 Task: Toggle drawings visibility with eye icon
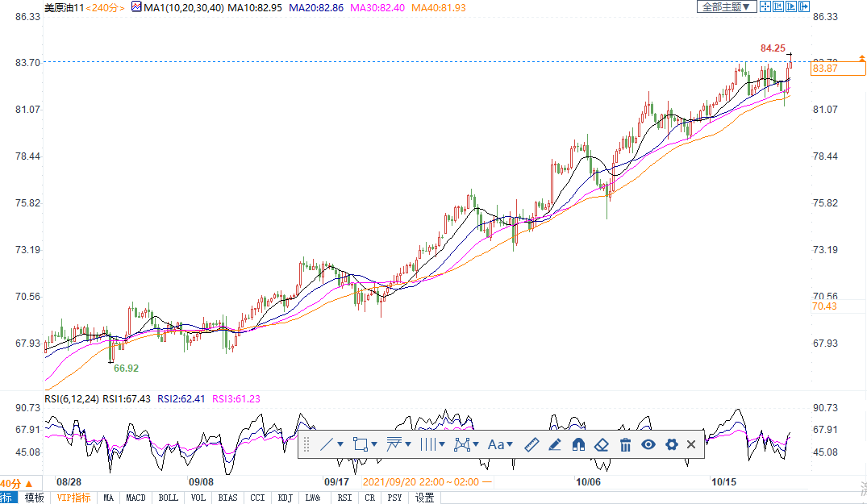point(648,444)
